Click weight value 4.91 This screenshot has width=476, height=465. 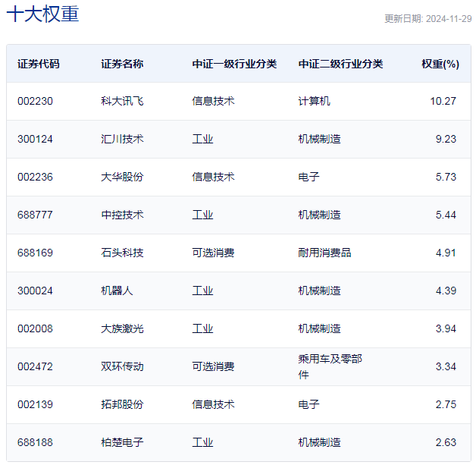coord(446,253)
